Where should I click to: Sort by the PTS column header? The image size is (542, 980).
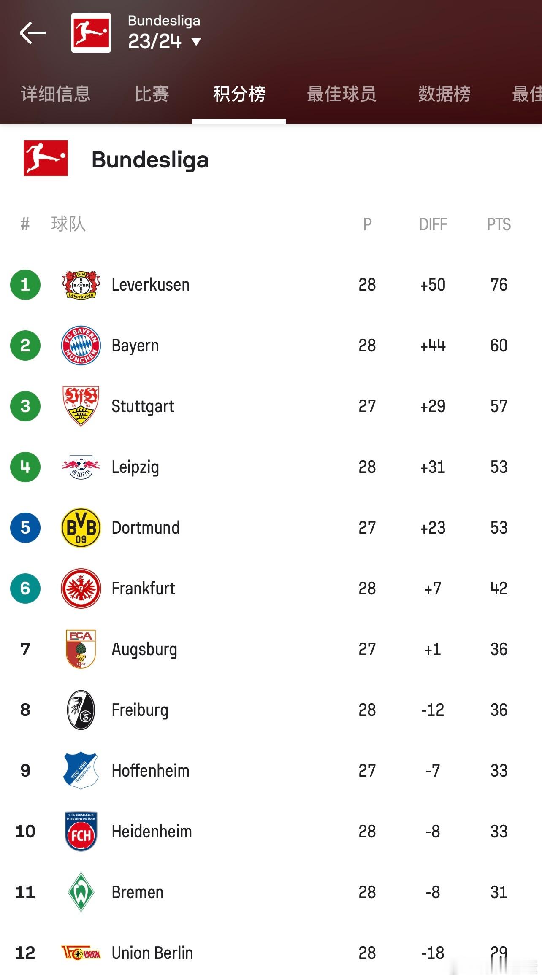[499, 224]
